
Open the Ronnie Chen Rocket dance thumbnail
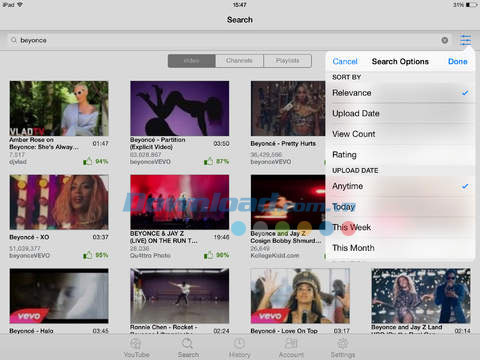click(x=180, y=296)
